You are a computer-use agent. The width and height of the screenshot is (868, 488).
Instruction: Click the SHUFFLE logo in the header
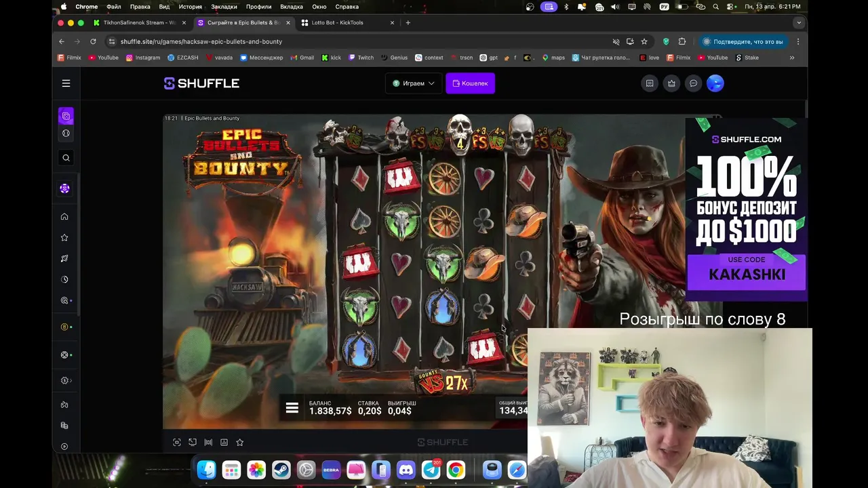click(201, 83)
